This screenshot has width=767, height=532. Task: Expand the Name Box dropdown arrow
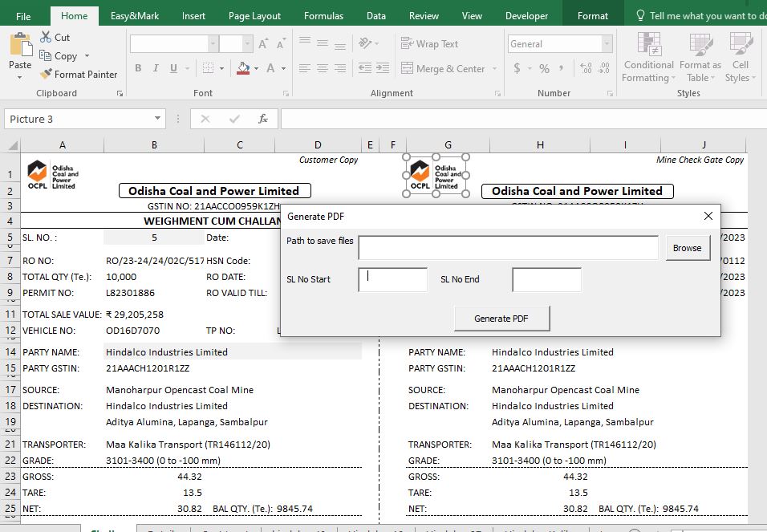[158, 119]
